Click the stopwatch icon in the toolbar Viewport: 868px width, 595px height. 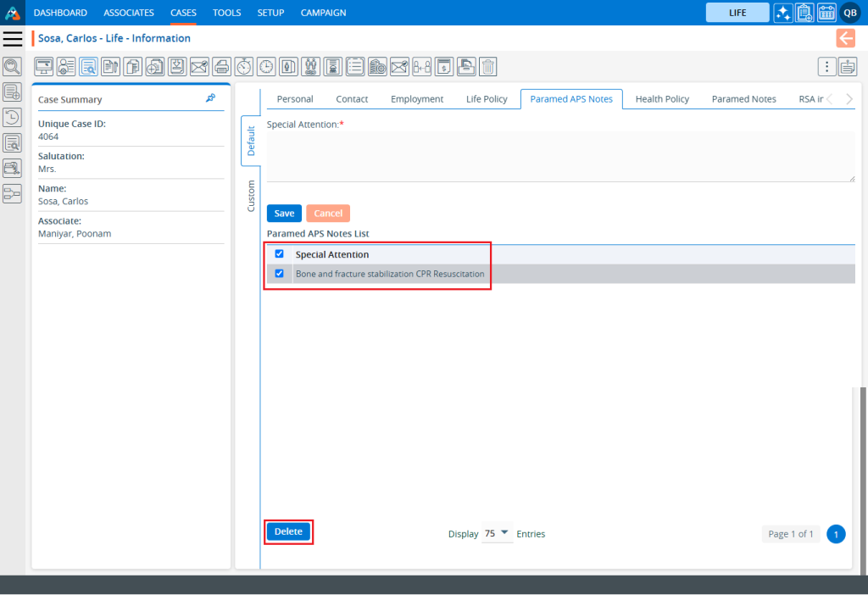(244, 66)
